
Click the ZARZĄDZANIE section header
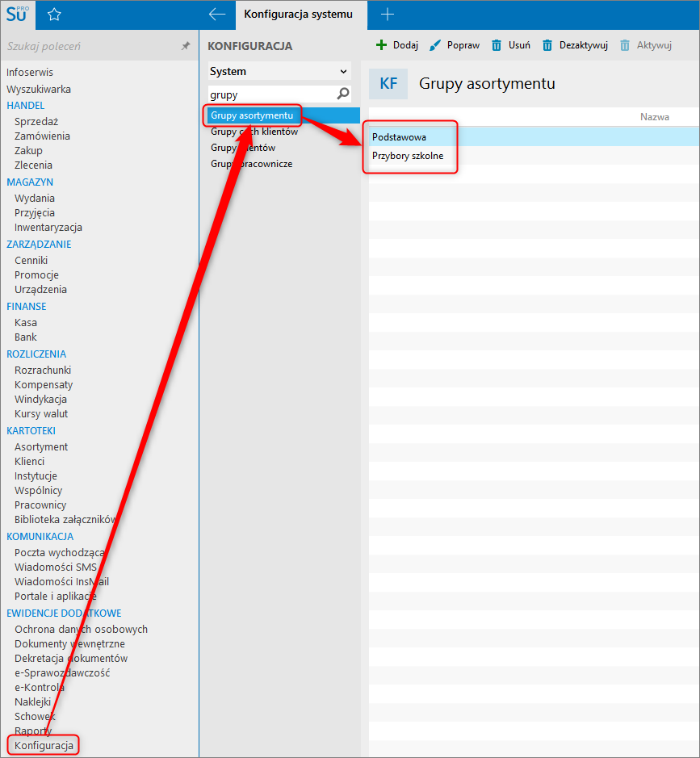click(39, 244)
